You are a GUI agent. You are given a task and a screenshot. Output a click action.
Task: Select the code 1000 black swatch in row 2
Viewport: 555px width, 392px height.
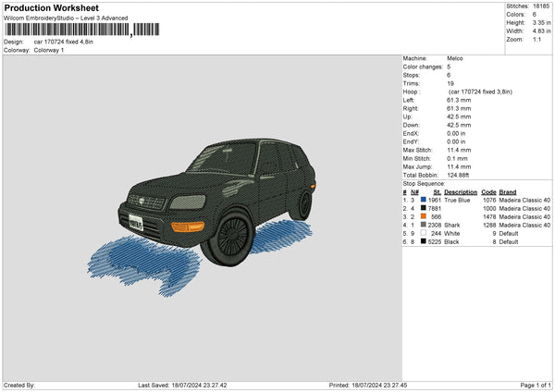coord(424,208)
